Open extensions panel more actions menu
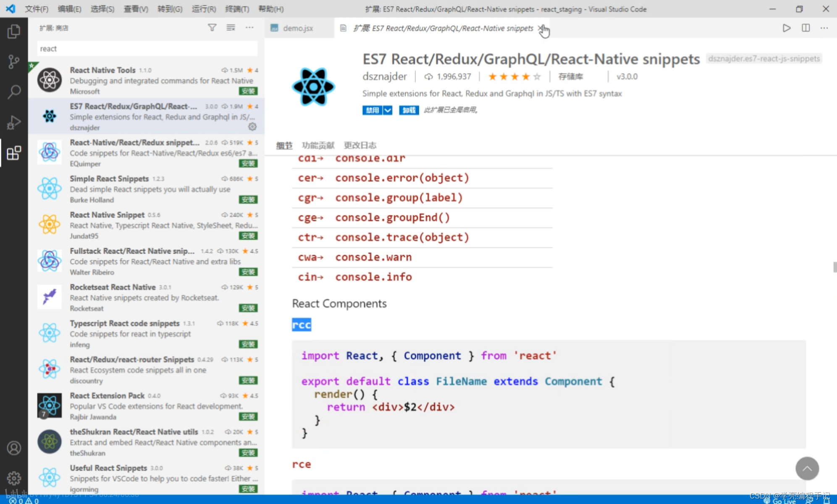The width and height of the screenshot is (837, 504). pos(249,28)
